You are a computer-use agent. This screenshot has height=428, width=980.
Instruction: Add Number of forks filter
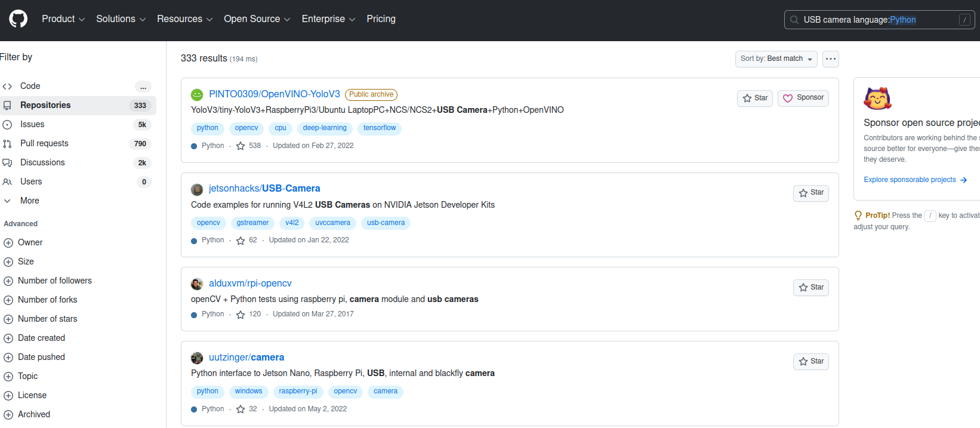[x=48, y=300]
